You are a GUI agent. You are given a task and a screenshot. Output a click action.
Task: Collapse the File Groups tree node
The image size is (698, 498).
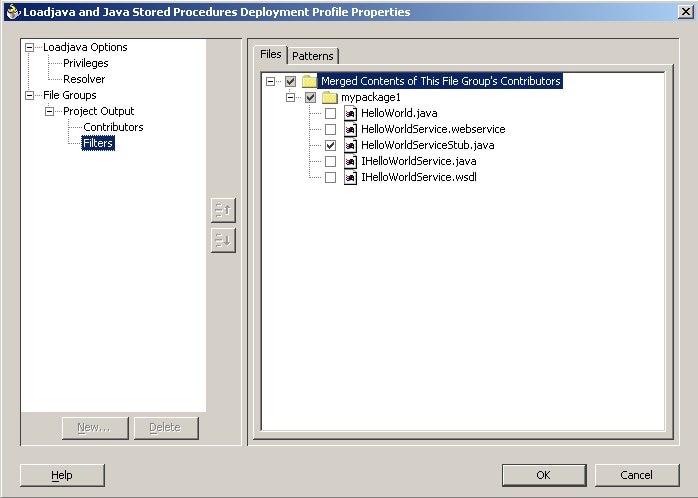[x=29, y=95]
